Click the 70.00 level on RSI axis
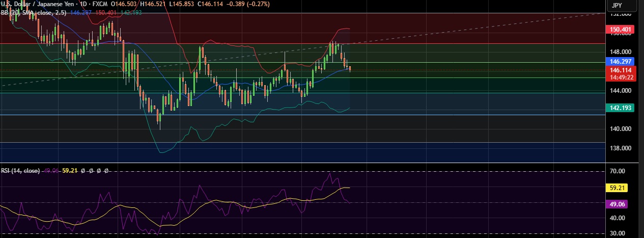This screenshot has height=238, width=644. (x=617, y=172)
